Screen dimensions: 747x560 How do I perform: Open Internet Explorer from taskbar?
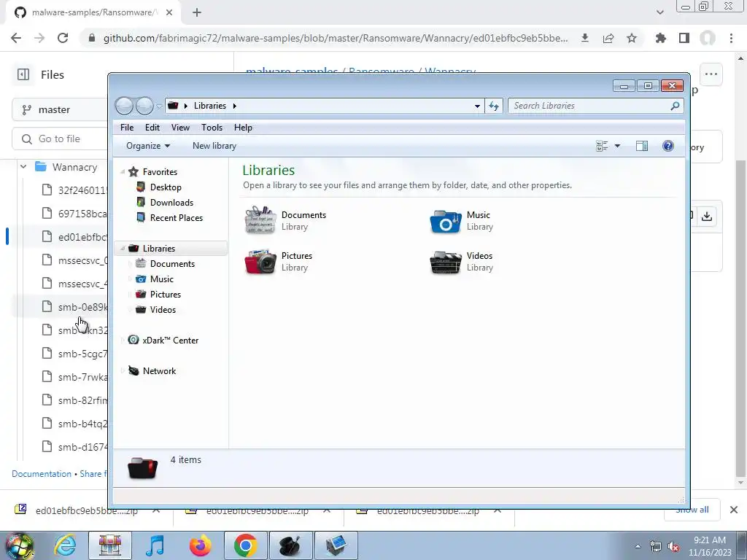pos(64,545)
